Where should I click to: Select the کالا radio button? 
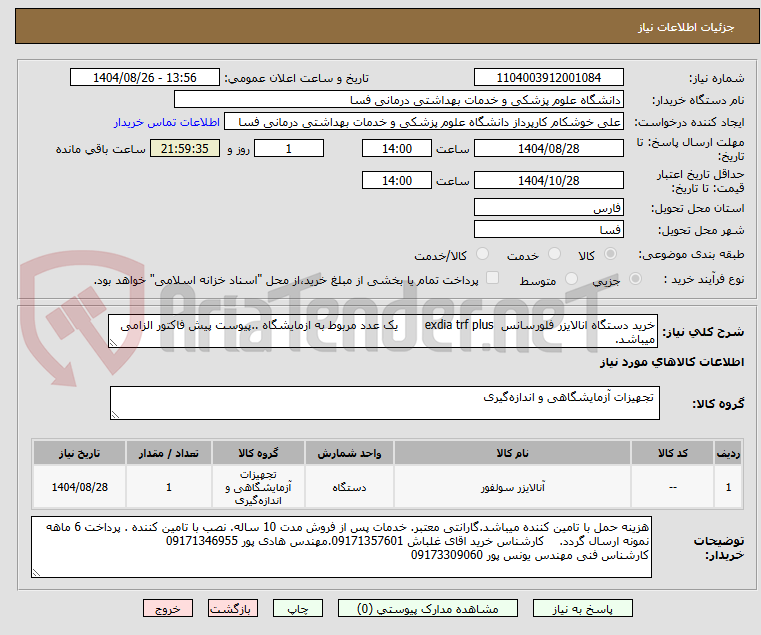coord(611,254)
